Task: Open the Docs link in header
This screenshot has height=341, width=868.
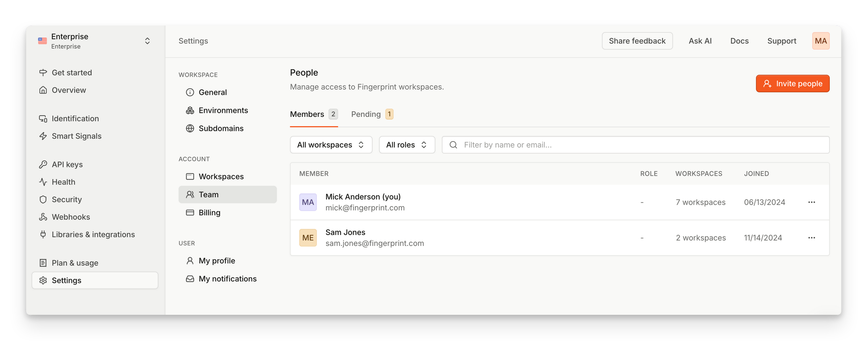Action: pos(739,41)
